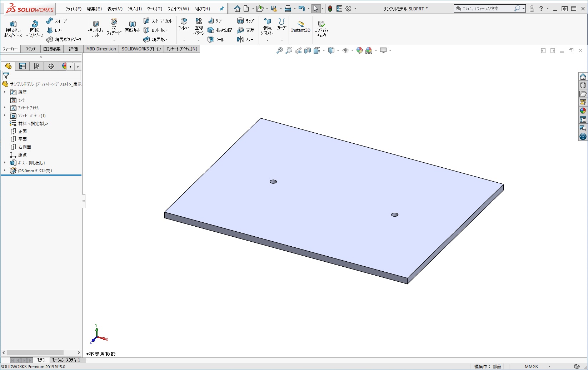Screen dimensions: 588x370
Task: Open the ツール(T) menu
Action: tap(154, 9)
